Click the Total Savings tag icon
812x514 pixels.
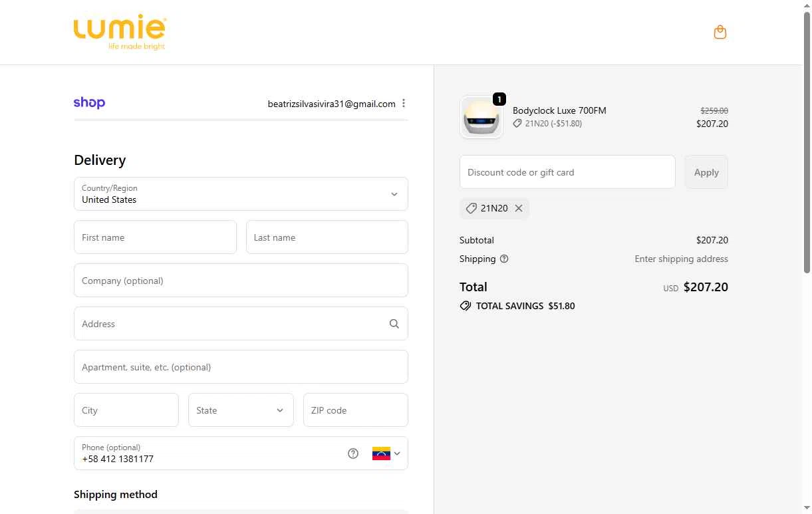(x=466, y=306)
